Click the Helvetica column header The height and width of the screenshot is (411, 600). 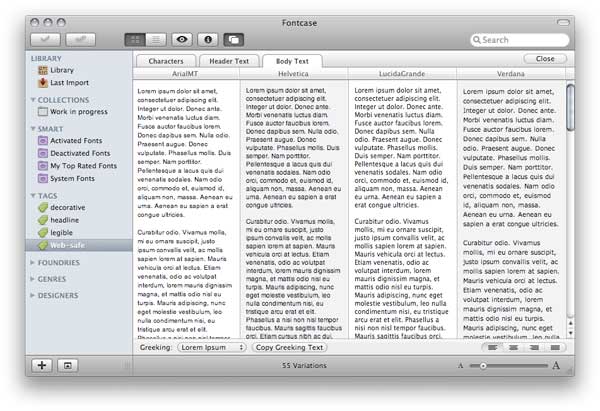293,73
